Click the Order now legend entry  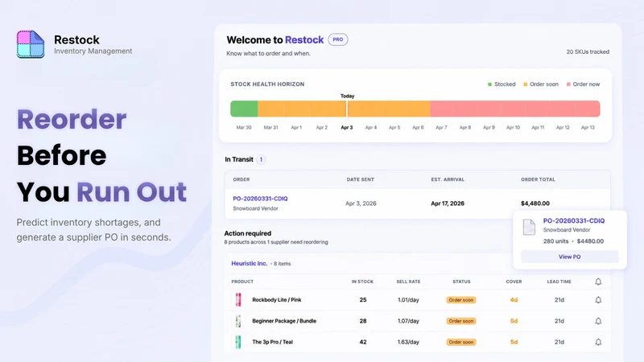(x=583, y=84)
